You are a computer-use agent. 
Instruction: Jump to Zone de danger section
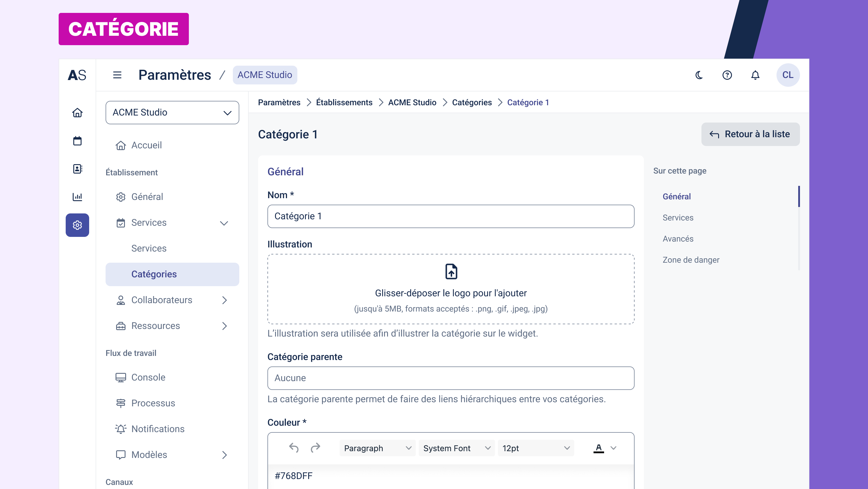click(691, 260)
